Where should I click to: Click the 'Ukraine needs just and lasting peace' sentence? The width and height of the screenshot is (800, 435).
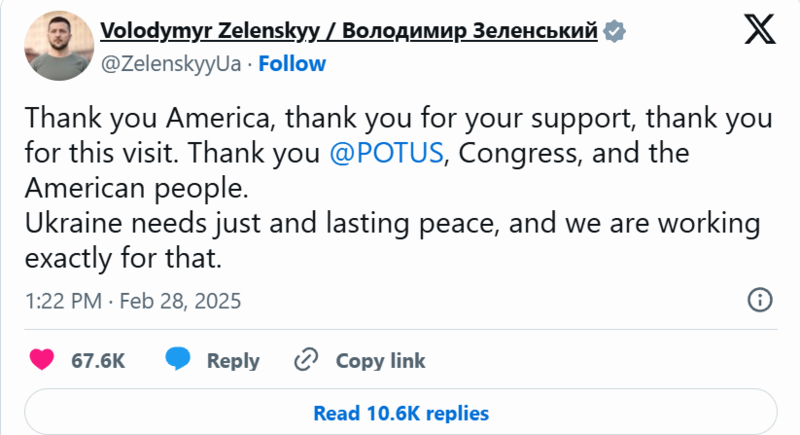click(392, 241)
